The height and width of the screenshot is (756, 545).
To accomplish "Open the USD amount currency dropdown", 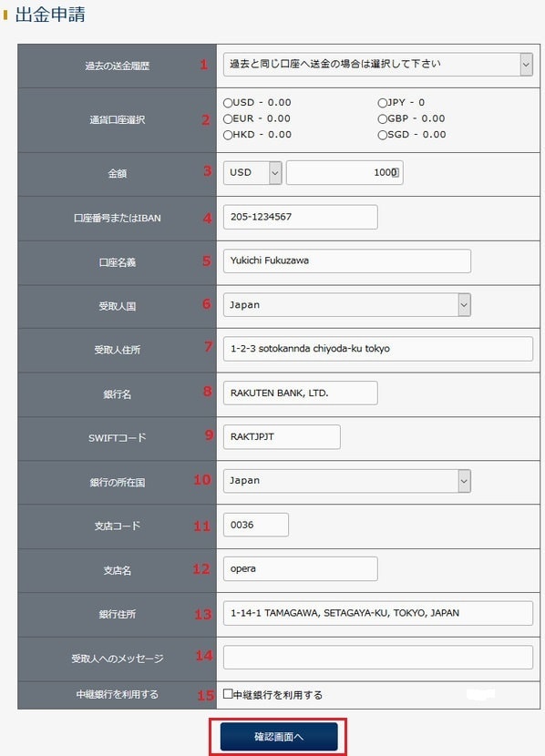I will click(252, 173).
